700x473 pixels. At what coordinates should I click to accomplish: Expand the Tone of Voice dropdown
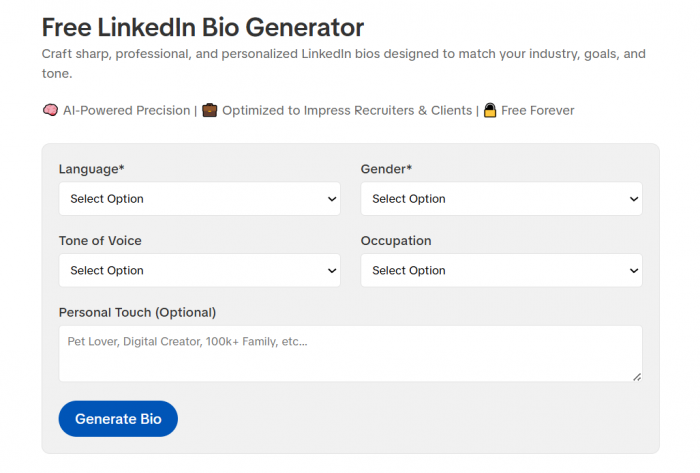pos(200,270)
